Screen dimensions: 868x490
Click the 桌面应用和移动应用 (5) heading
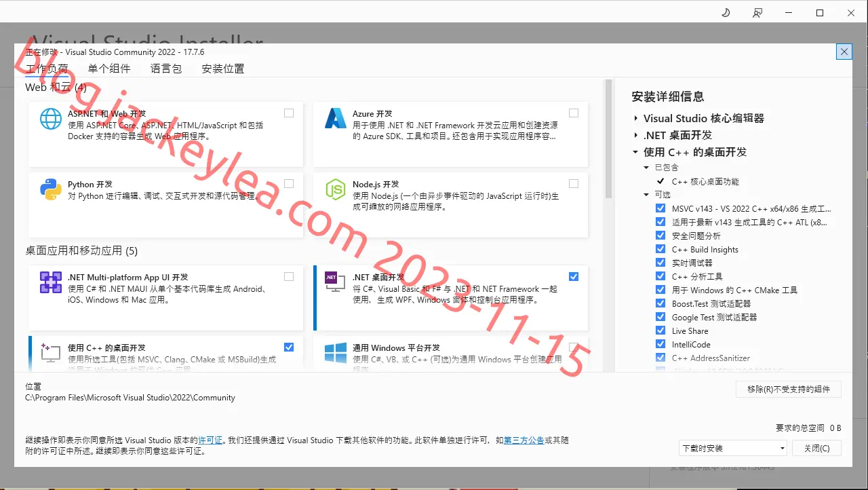pos(81,250)
